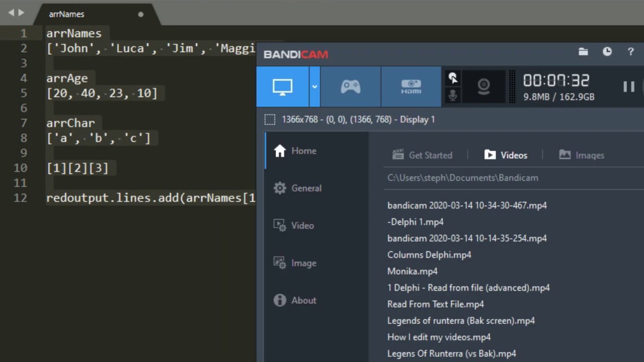Select 1 Delphi - Read from file (advanced).mp4

[468, 288]
